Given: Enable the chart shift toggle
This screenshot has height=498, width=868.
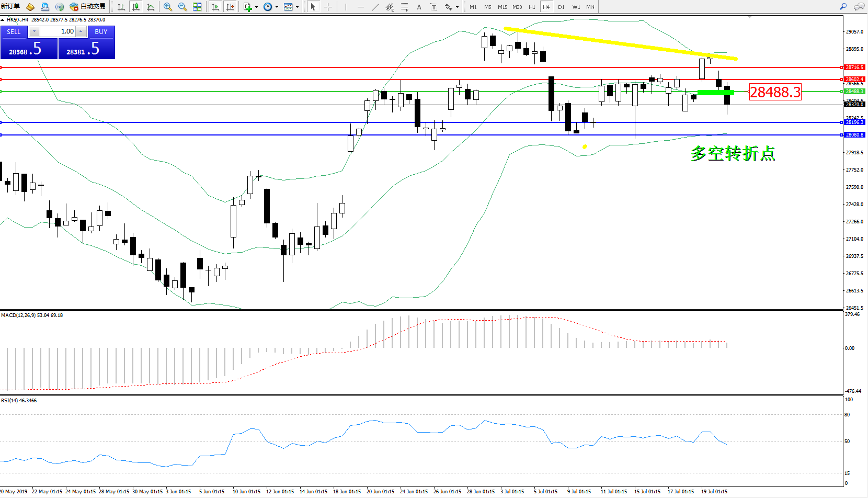Looking at the screenshot, I should 230,7.
